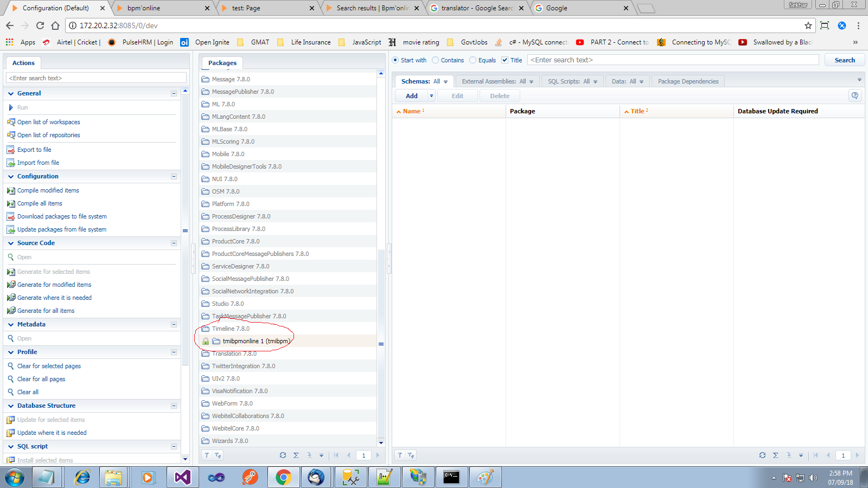Click Open list of workspaces link

(49, 122)
